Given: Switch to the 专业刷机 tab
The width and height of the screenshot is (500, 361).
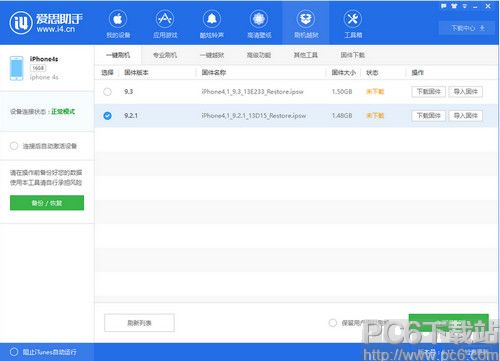Looking at the screenshot, I should point(165,55).
